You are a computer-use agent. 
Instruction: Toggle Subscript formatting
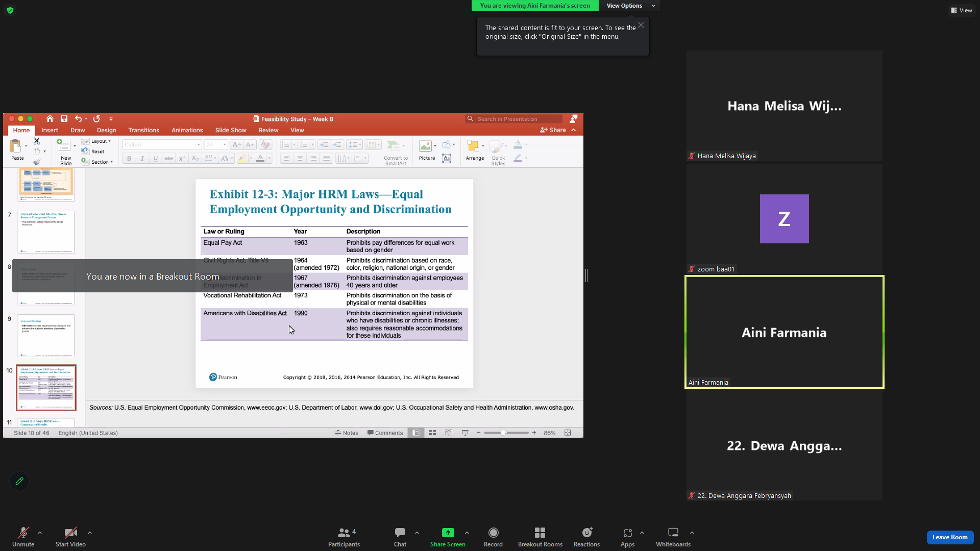tap(195, 159)
